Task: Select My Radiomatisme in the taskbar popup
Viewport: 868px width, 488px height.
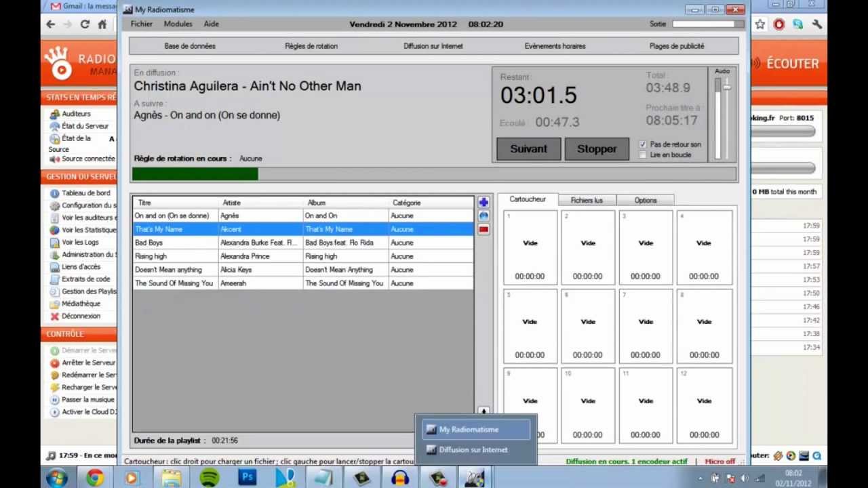Action: click(476, 430)
